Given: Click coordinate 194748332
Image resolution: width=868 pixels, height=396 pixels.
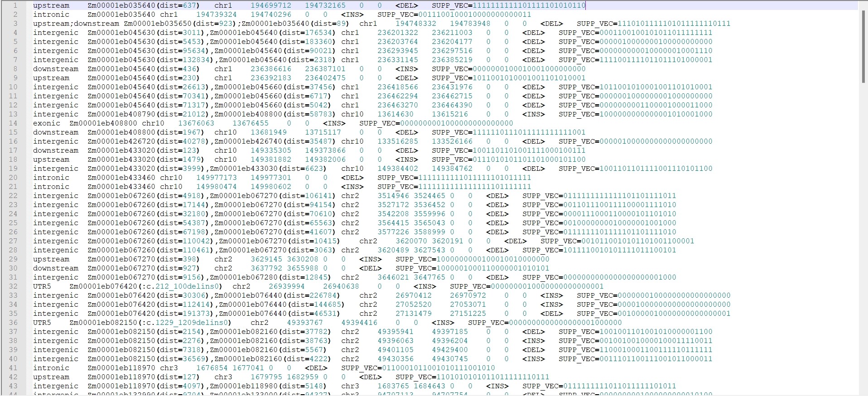Looking at the screenshot, I should tap(416, 24).
